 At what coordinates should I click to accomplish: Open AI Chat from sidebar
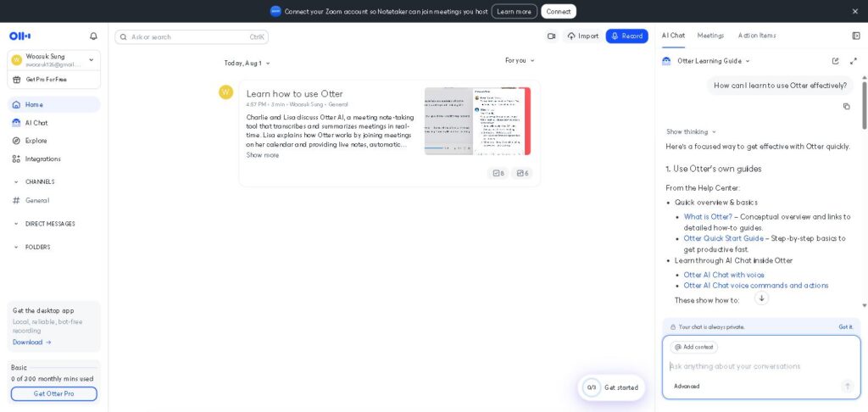(53, 123)
